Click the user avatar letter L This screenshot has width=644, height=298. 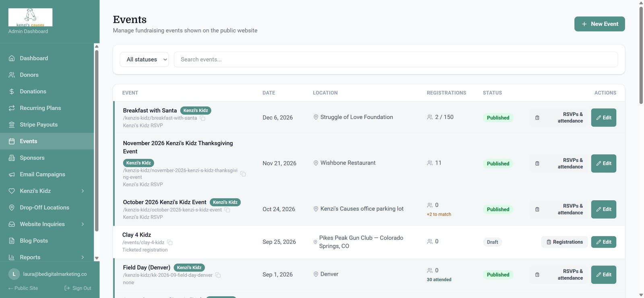[14, 274]
